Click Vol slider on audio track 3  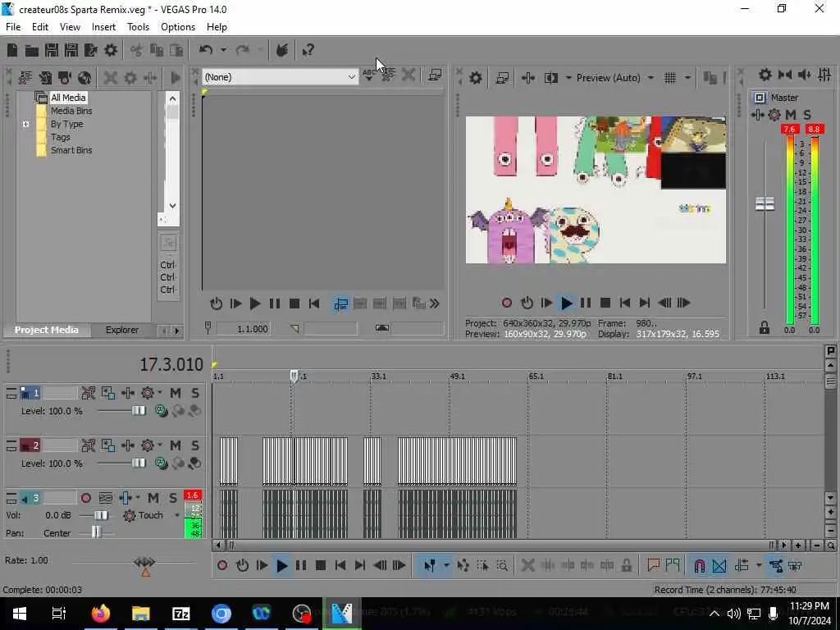point(101,515)
